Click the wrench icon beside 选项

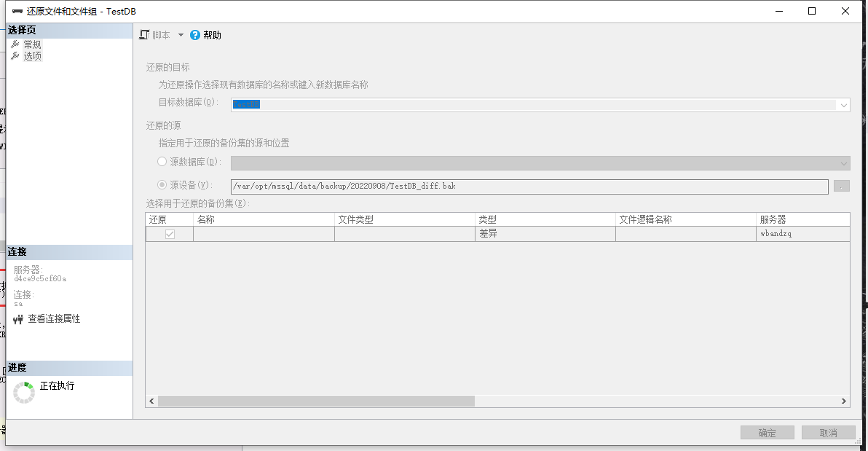(x=15, y=56)
